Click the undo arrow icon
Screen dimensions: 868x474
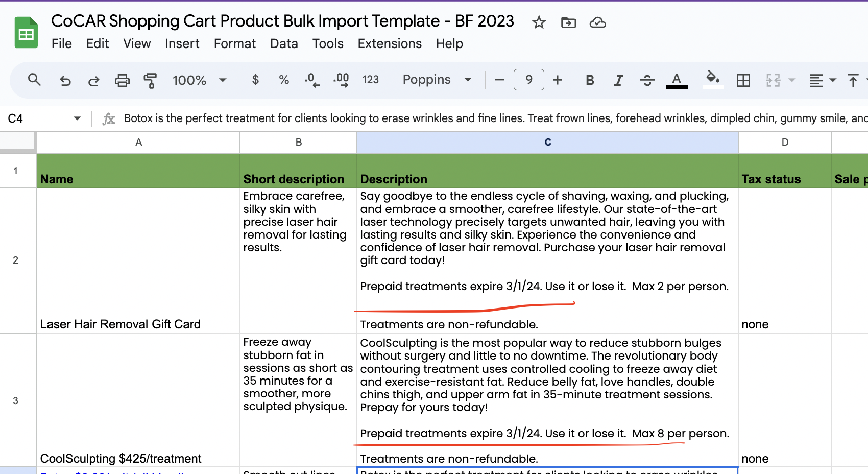click(x=65, y=80)
